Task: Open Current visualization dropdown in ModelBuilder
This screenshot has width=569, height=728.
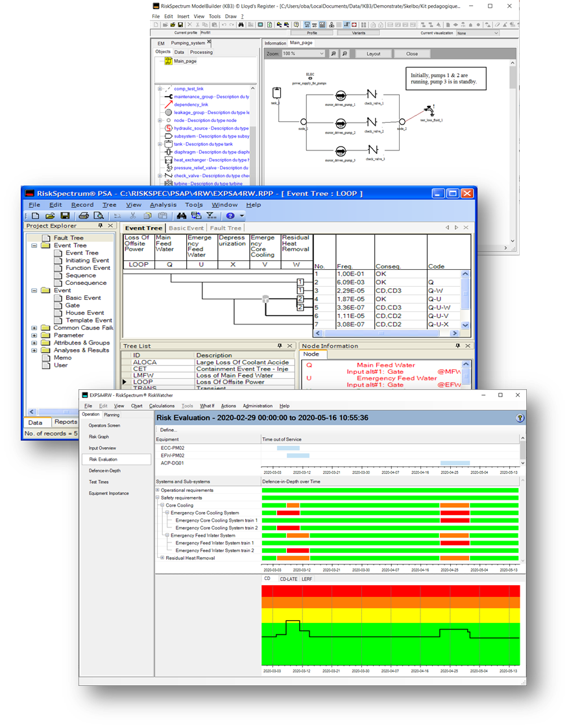Action: click(x=496, y=33)
